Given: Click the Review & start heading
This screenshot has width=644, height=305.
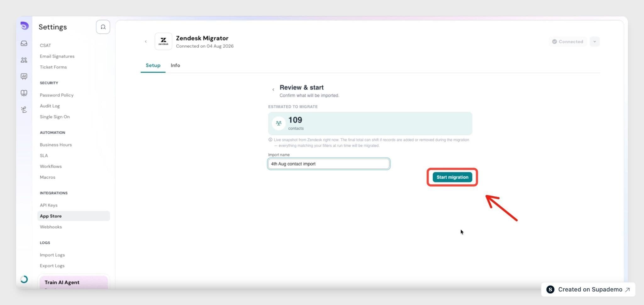Looking at the screenshot, I should 302,87.
